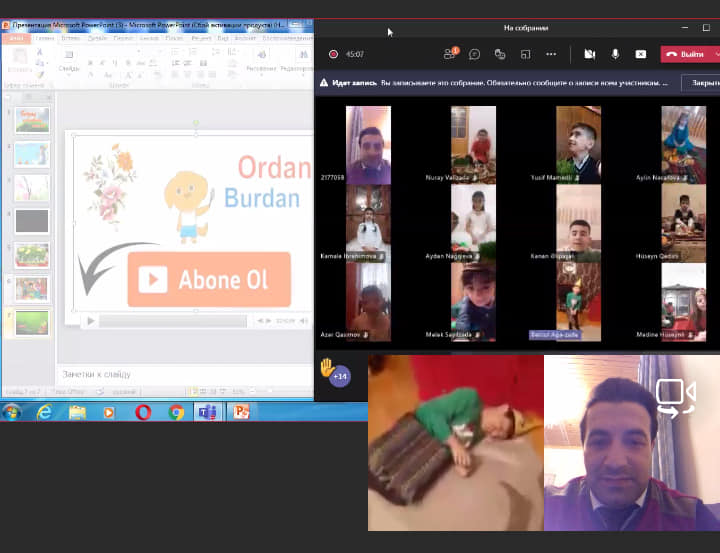The width and height of the screenshot is (720, 553).
Task: Click the recording banner warning triangle icon
Action: [x=324, y=83]
